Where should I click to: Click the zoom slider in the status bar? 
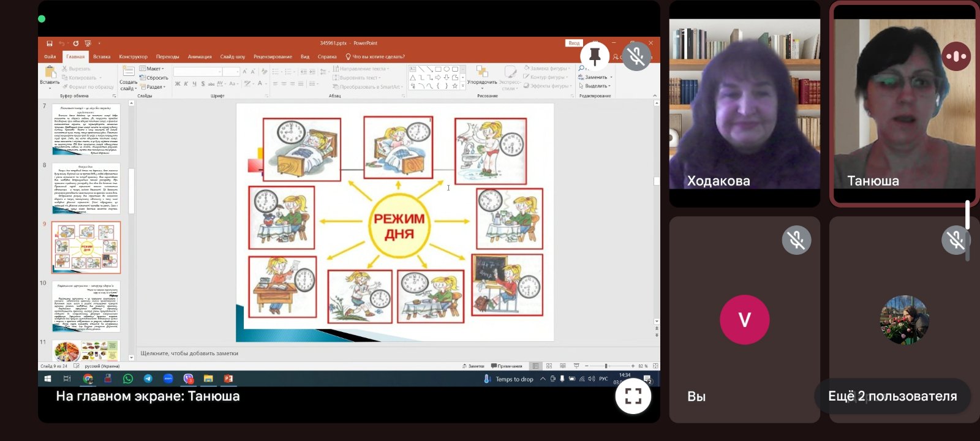coord(606,366)
